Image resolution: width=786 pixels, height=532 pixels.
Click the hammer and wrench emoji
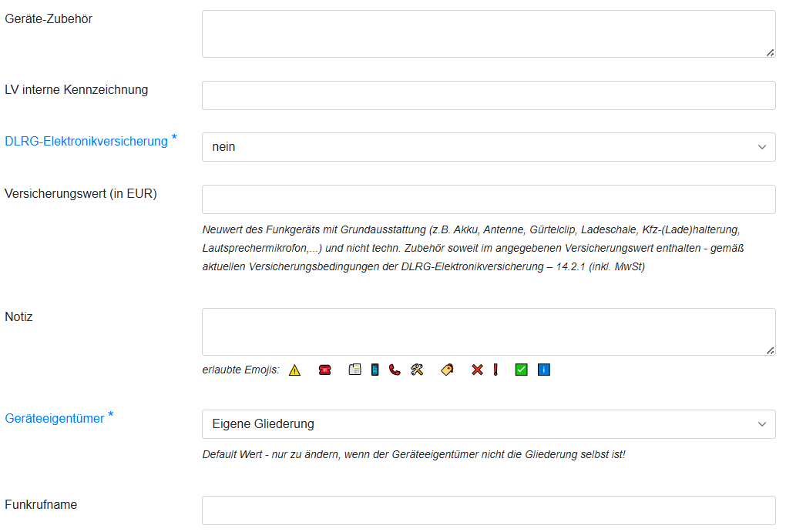click(417, 370)
